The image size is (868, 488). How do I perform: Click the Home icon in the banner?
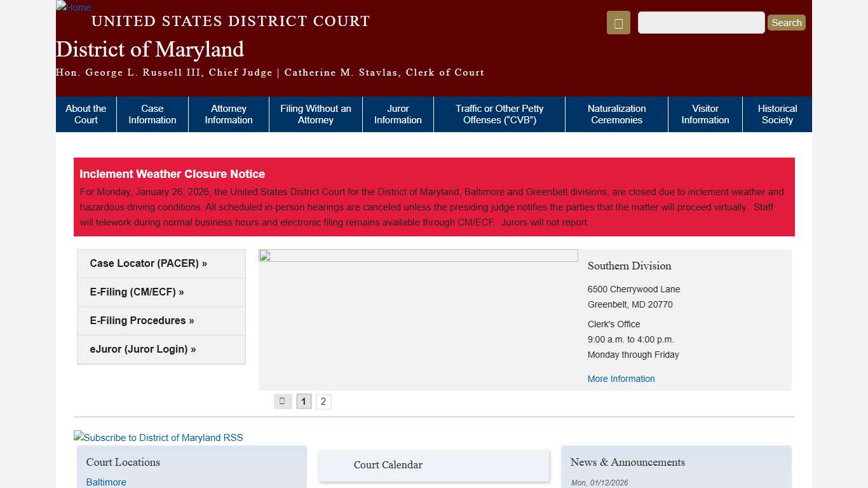pos(73,8)
